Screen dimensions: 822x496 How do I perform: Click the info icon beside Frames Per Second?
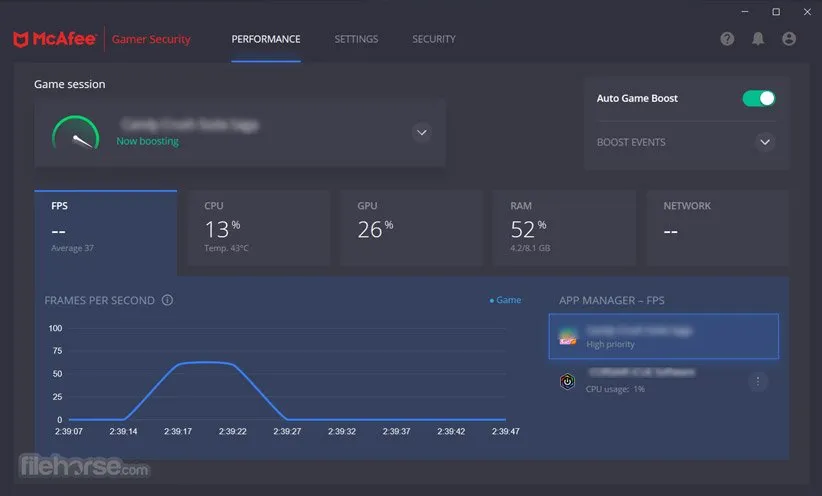pyautogui.click(x=167, y=300)
